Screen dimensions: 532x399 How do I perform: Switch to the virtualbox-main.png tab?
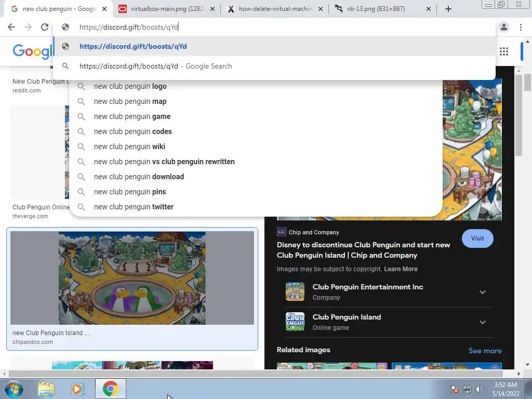tap(166, 9)
